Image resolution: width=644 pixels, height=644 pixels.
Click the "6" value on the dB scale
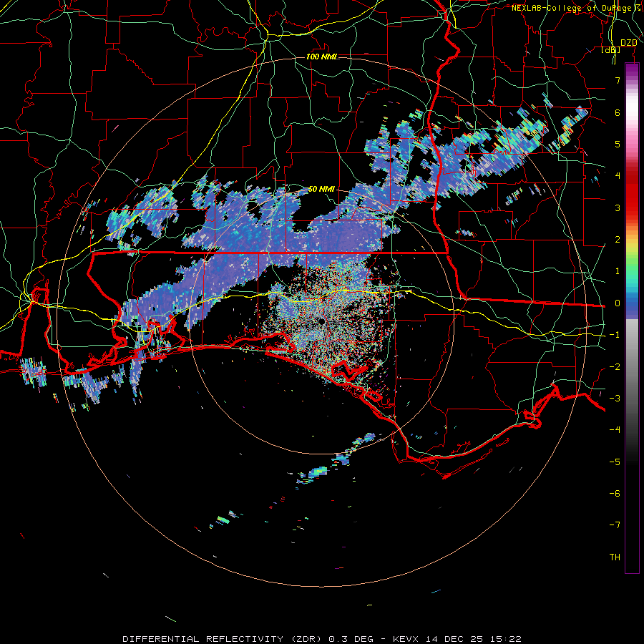(618, 112)
